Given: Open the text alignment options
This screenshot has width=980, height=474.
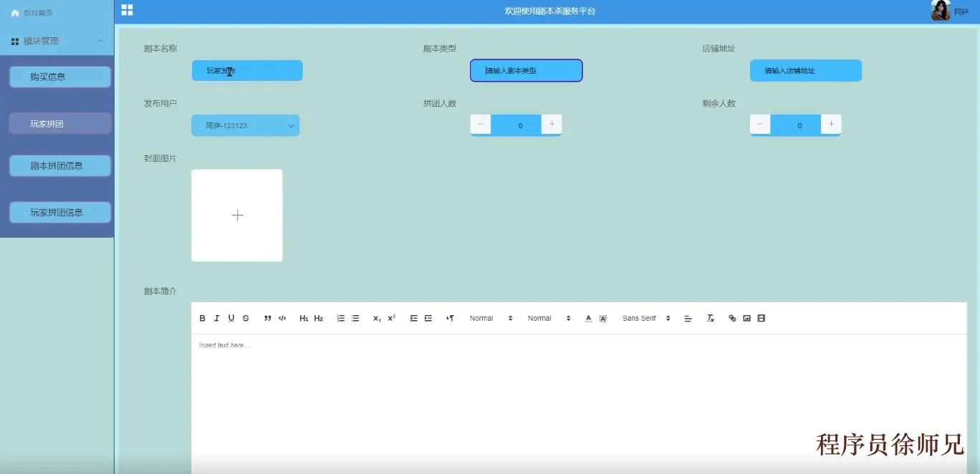Looking at the screenshot, I should [x=688, y=318].
